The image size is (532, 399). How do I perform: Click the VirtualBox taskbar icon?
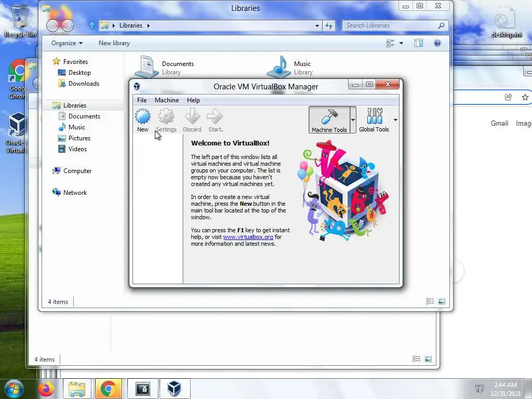click(175, 389)
